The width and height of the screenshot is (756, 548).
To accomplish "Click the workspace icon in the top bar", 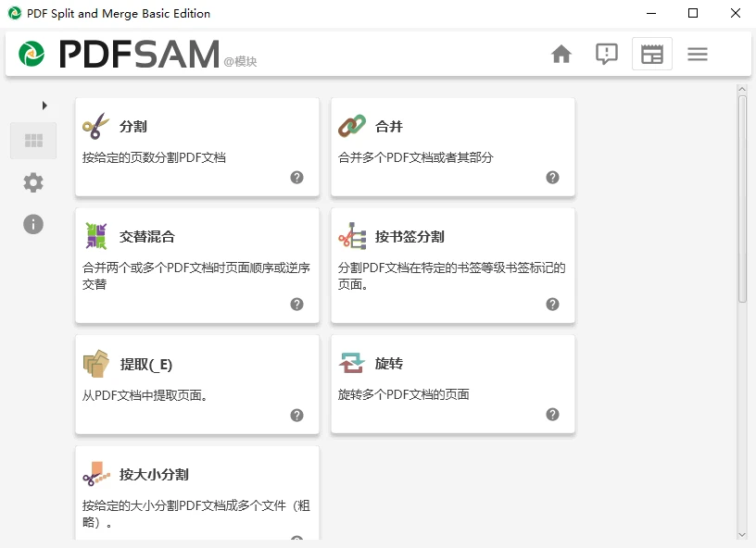I will coord(652,54).
